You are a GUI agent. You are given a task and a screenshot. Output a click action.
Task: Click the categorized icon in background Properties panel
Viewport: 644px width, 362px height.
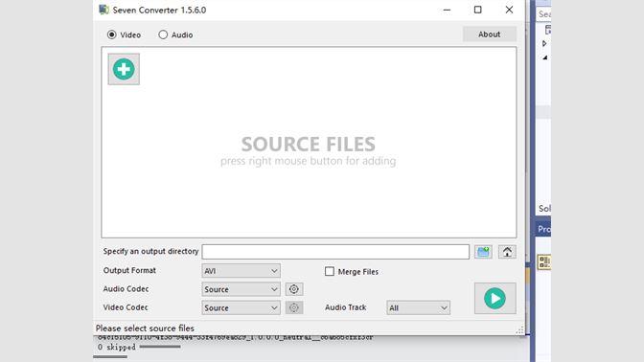tap(544, 261)
